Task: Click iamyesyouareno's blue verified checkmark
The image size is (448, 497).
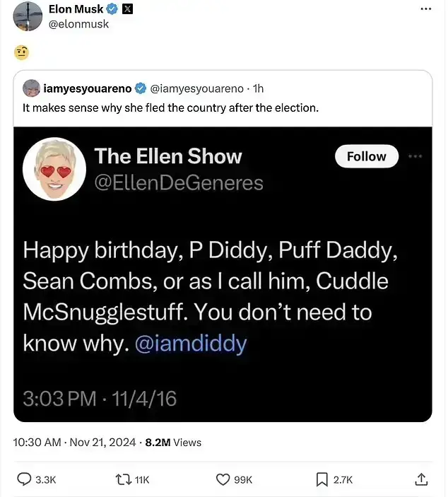Action: [x=141, y=88]
